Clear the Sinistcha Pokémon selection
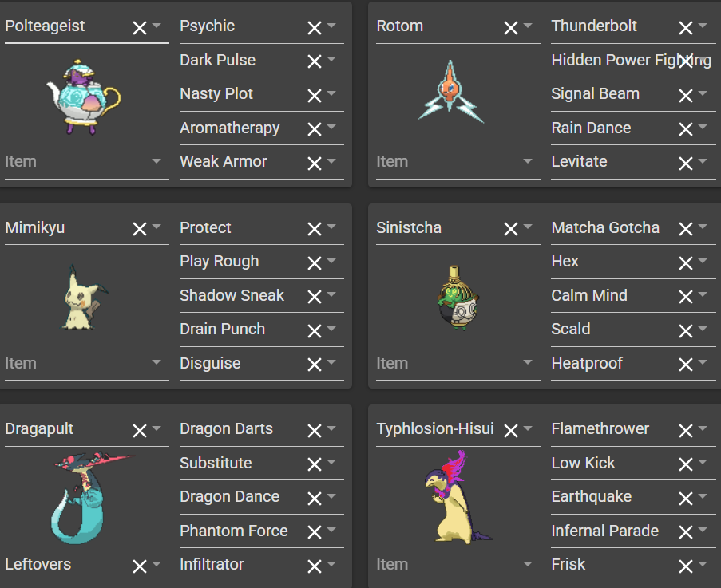 pyautogui.click(x=511, y=229)
